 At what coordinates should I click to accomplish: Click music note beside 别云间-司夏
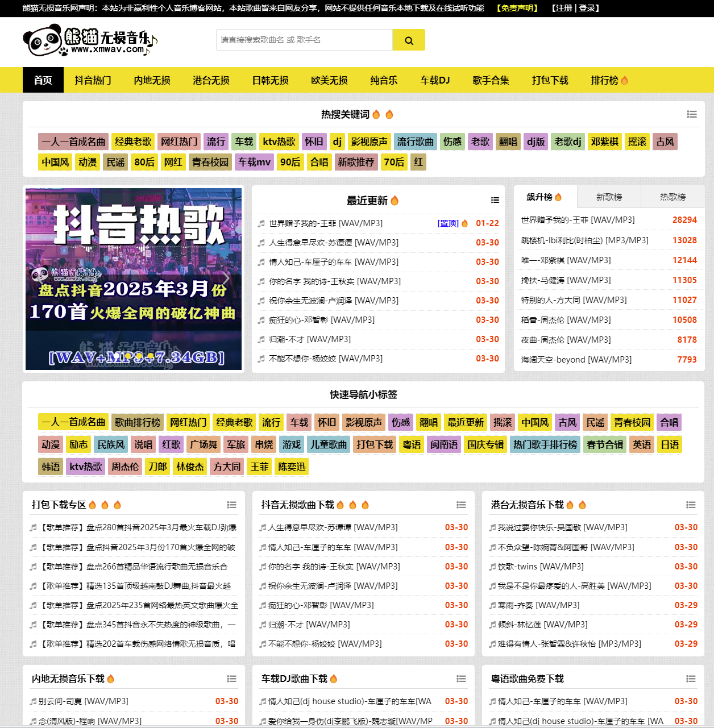(x=33, y=701)
